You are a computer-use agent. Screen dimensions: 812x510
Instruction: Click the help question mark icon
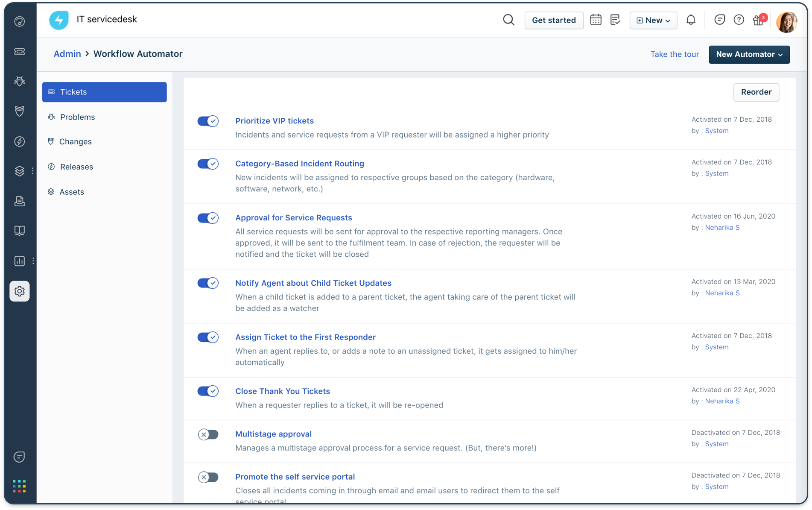click(x=739, y=20)
